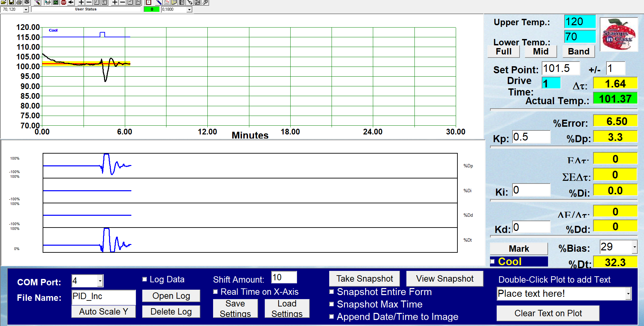Click the Full range button

point(504,51)
